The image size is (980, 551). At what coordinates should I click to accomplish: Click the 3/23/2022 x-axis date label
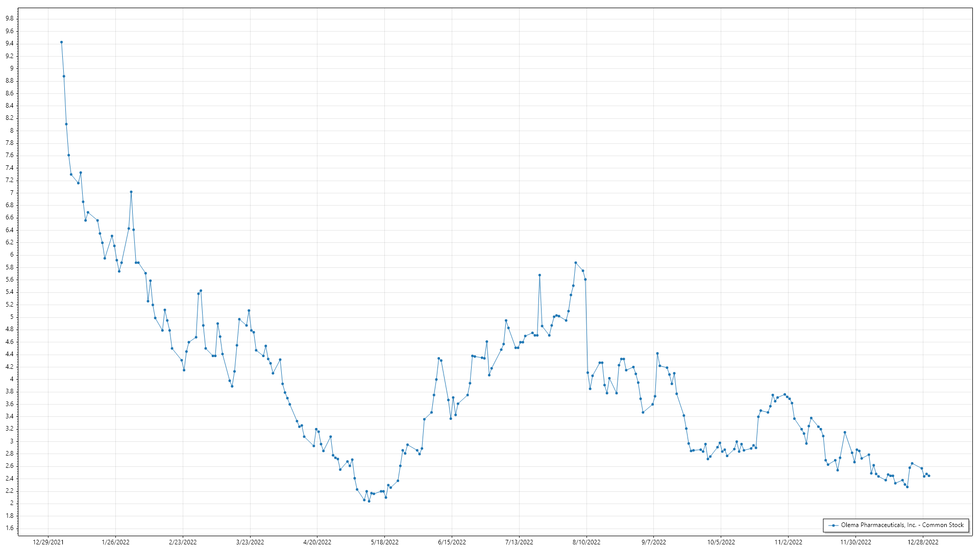pyautogui.click(x=250, y=542)
